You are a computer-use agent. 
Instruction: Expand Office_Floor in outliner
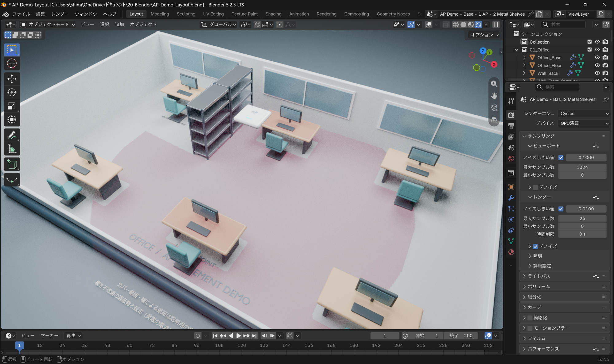point(524,65)
